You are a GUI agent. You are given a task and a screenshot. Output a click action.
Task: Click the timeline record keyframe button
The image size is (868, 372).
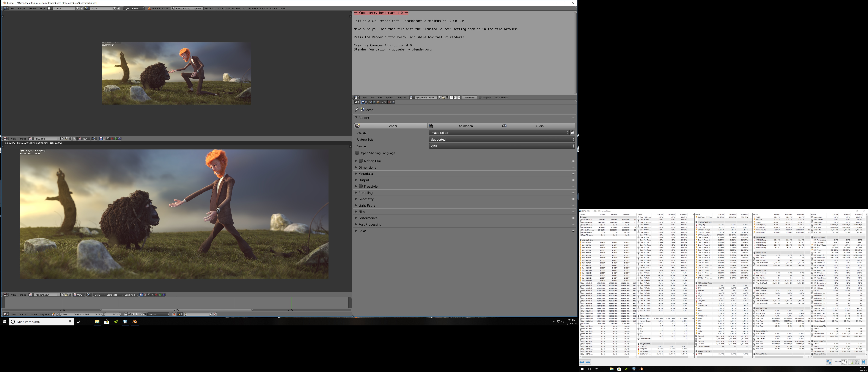(x=174, y=314)
